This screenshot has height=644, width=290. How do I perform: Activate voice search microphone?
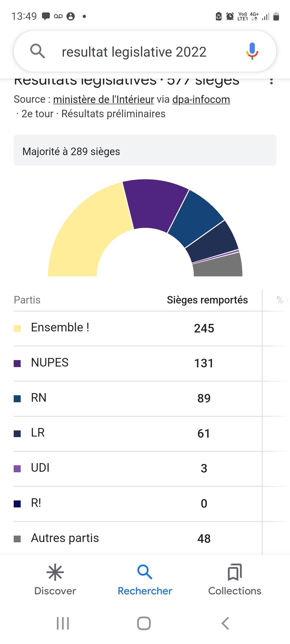pos(252,51)
